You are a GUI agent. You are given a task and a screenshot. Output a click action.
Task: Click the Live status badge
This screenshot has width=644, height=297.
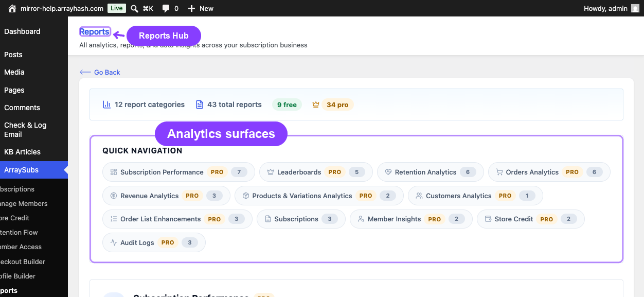pyautogui.click(x=117, y=8)
